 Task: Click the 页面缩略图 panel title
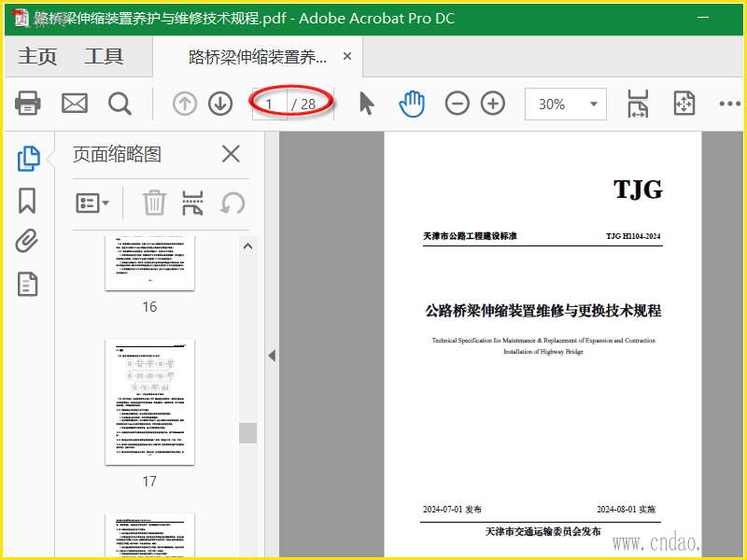click(118, 154)
